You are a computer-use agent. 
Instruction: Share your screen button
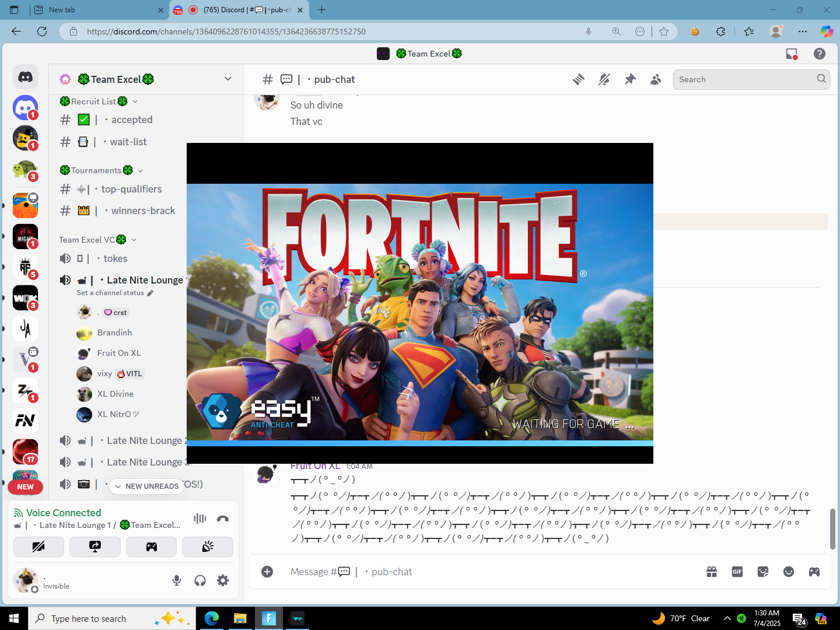click(95, 547)
